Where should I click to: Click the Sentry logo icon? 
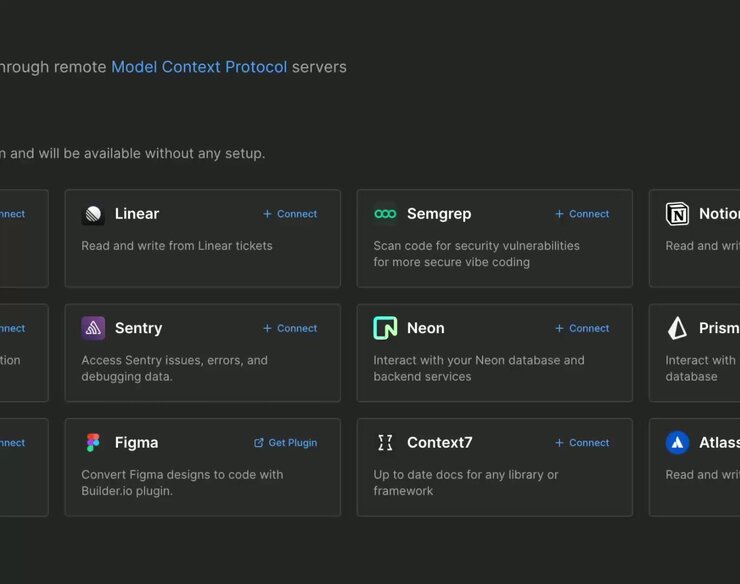pos(93,328)
